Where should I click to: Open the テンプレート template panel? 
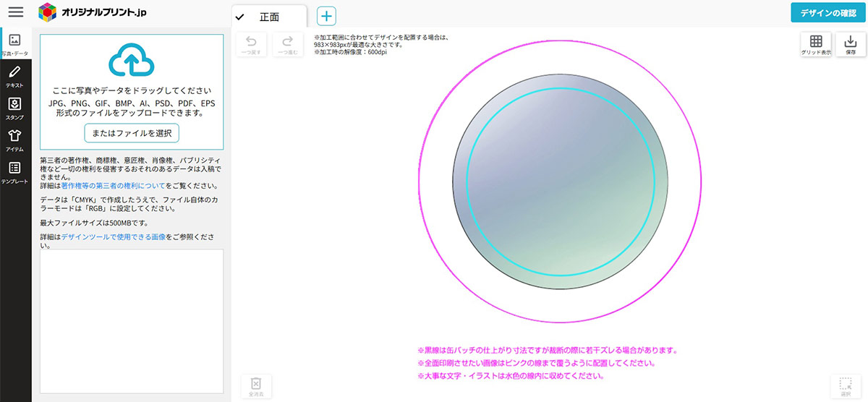[15, 172]
